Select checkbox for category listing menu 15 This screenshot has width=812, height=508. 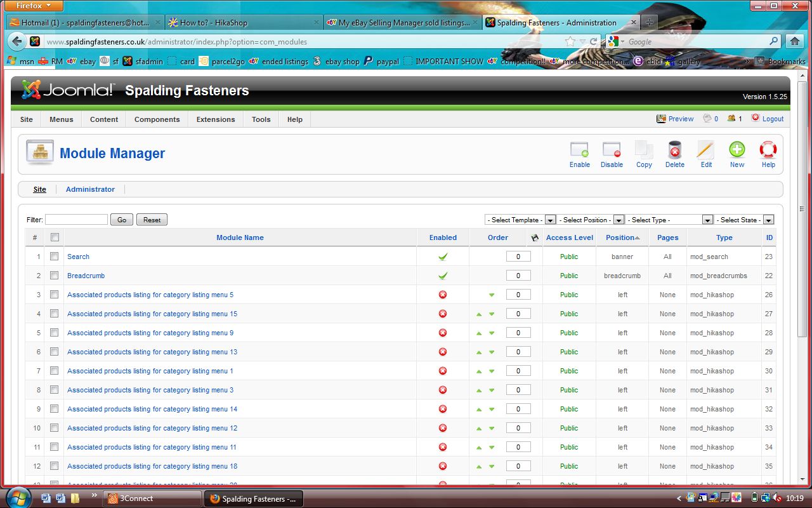[x=55, y=314]
